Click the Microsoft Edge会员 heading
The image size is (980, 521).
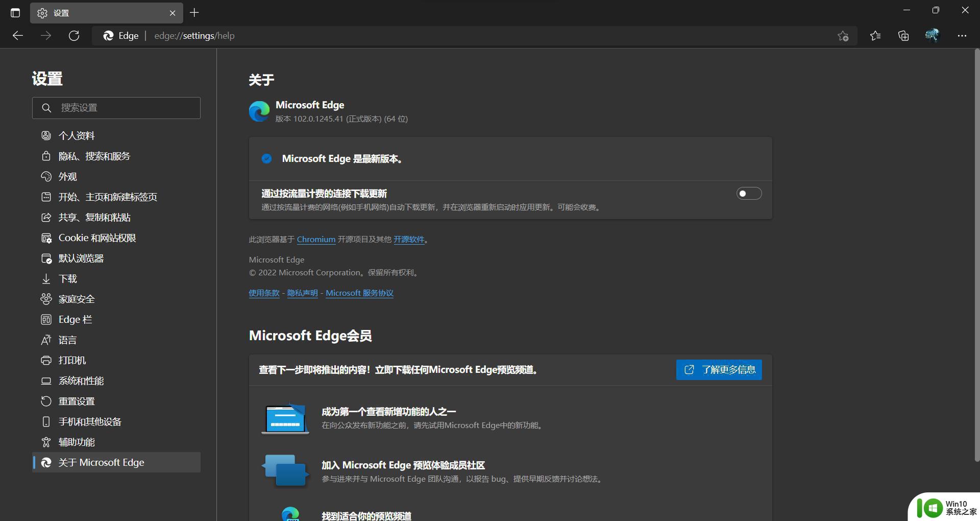click(x=310, y=336)
